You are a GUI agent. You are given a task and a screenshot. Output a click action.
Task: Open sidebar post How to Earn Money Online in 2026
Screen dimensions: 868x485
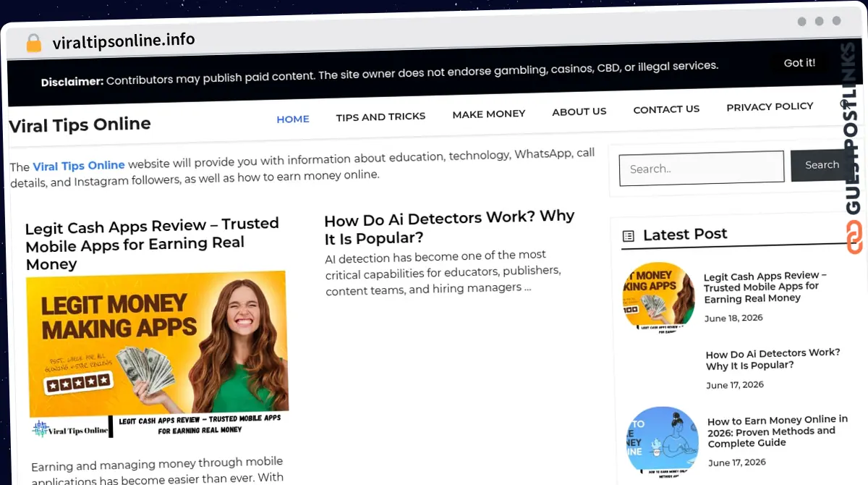pyautogui.click(x=777, y=431)
